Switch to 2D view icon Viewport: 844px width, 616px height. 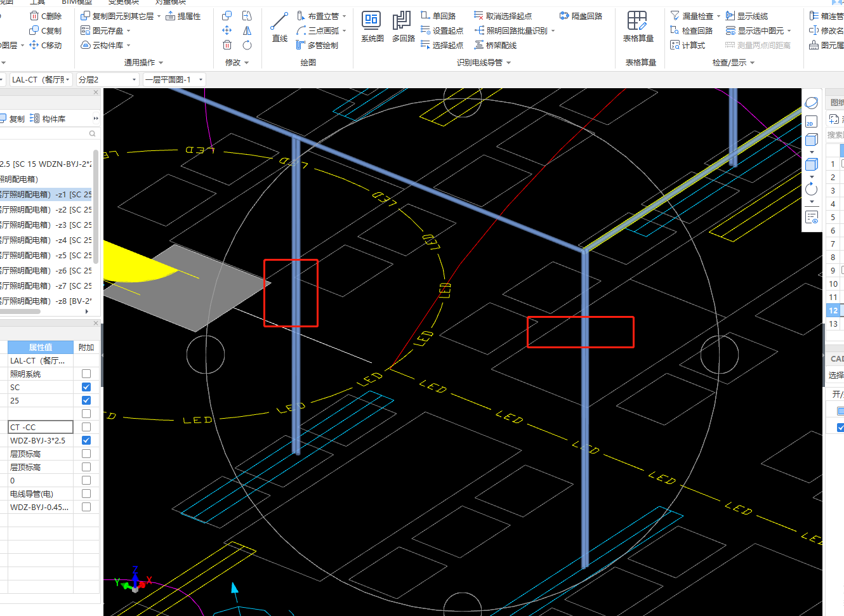click(811, 122)
